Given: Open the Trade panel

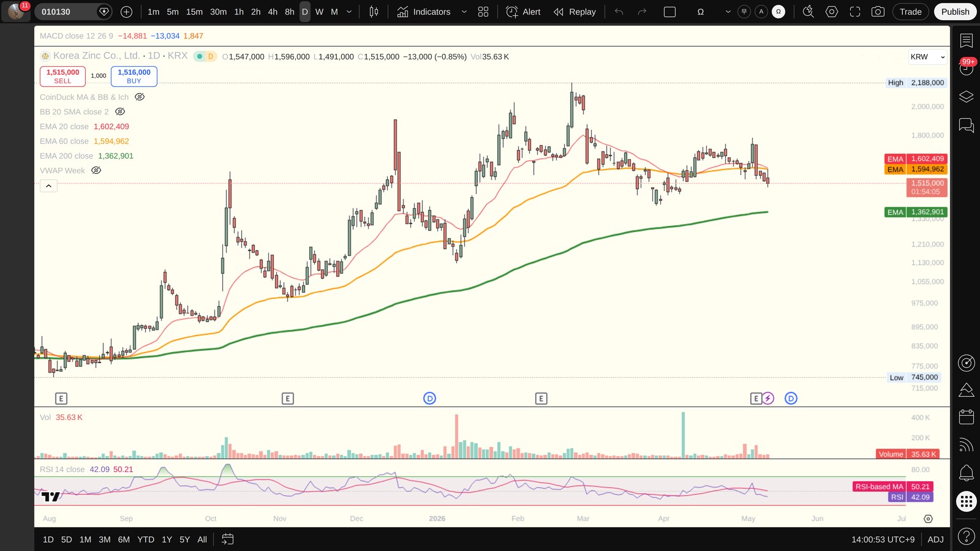Looking at the screenshot, I should point(911,12).
